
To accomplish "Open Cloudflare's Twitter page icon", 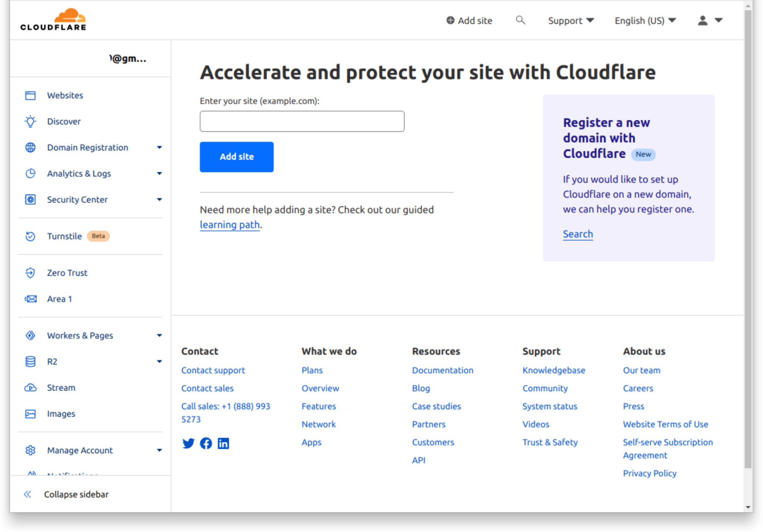I will 188,443.
